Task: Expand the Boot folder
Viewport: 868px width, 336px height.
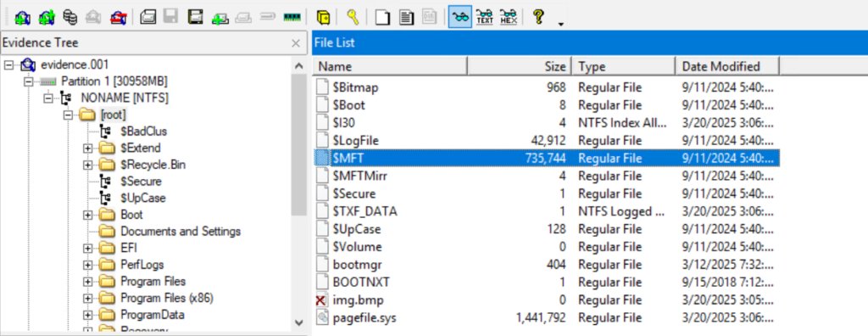Action: [x=87, y=216]
